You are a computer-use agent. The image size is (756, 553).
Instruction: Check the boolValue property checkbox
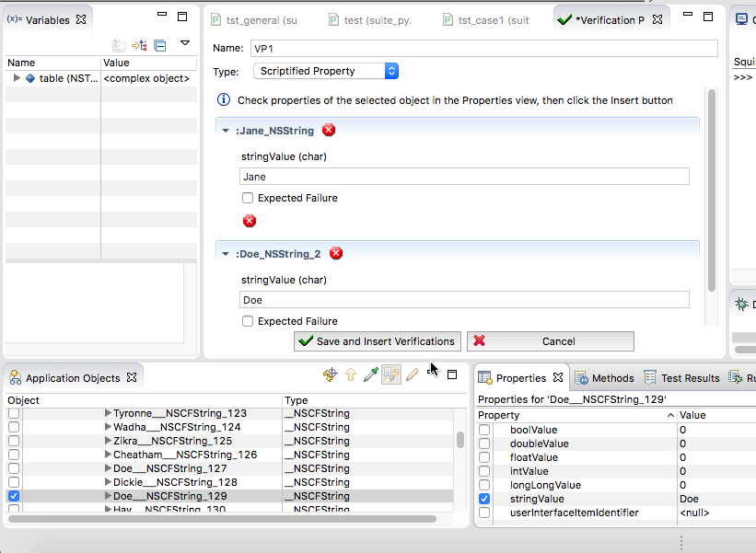484,430
